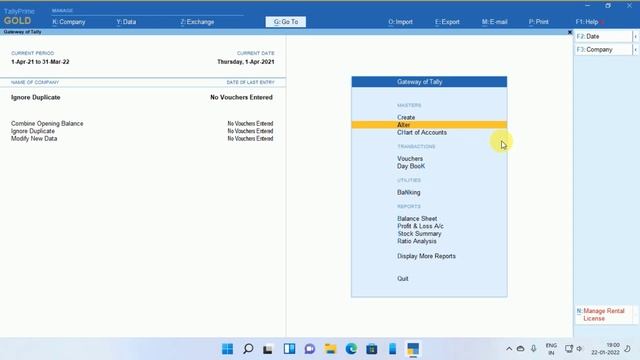
Task: Open the Z: Exchange menu
Action: (x=197, y=22)
